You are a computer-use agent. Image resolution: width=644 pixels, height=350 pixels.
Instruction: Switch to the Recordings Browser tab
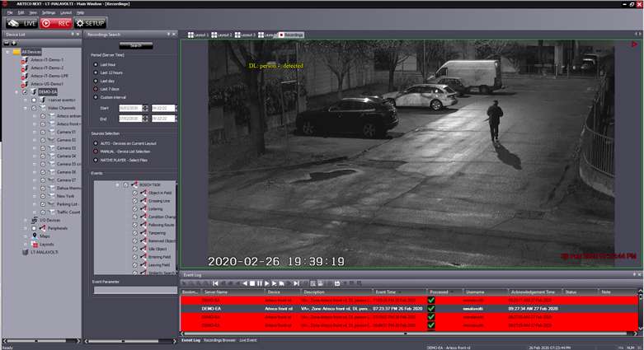click(219, 339)
